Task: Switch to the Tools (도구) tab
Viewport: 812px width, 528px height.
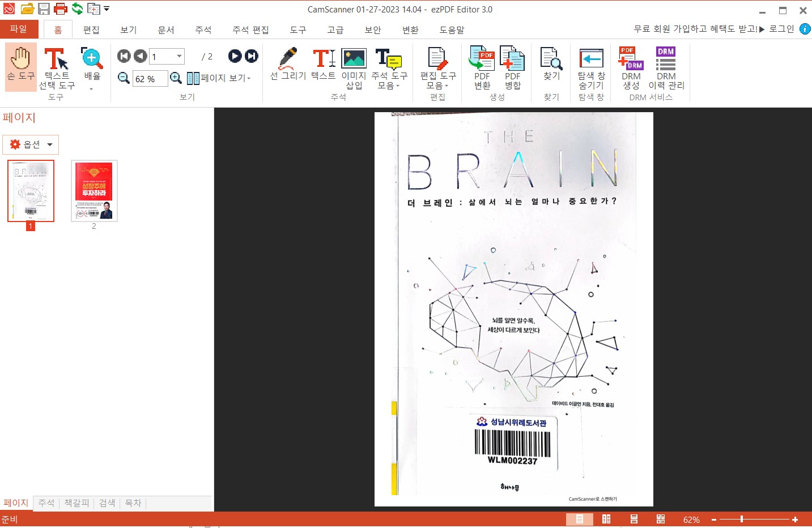Action: point(298,29)
